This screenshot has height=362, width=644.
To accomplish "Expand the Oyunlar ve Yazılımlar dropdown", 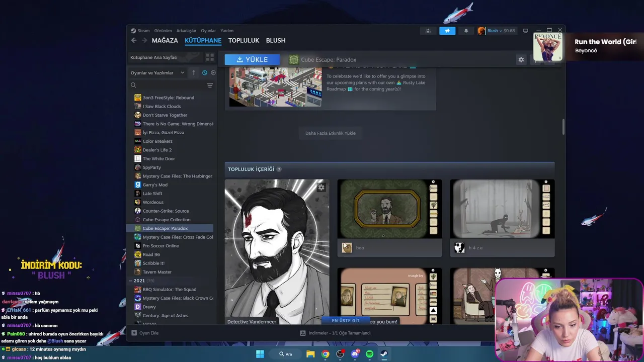I will pyautogui.click(x=157, y=72).
